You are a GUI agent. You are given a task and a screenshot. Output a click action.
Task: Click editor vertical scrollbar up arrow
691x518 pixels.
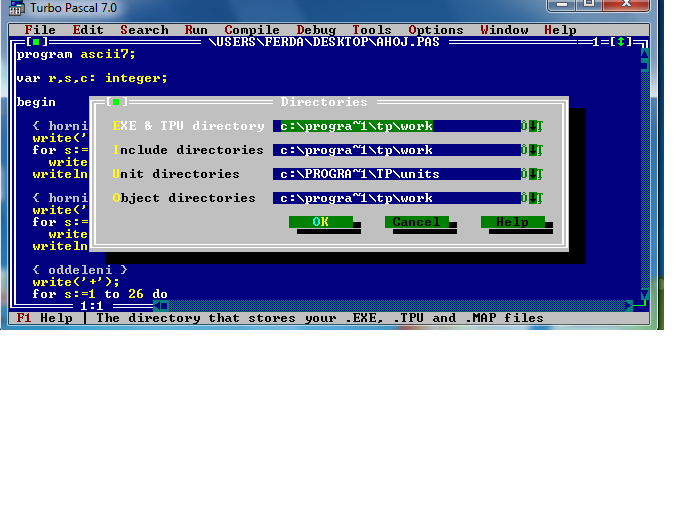tap(645, 54)
